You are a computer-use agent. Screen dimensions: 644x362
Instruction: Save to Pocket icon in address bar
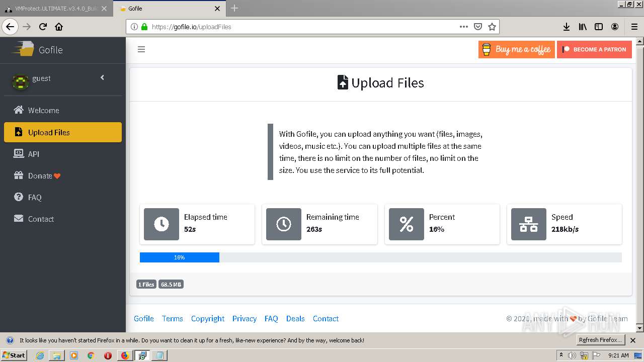coord(478,27)
